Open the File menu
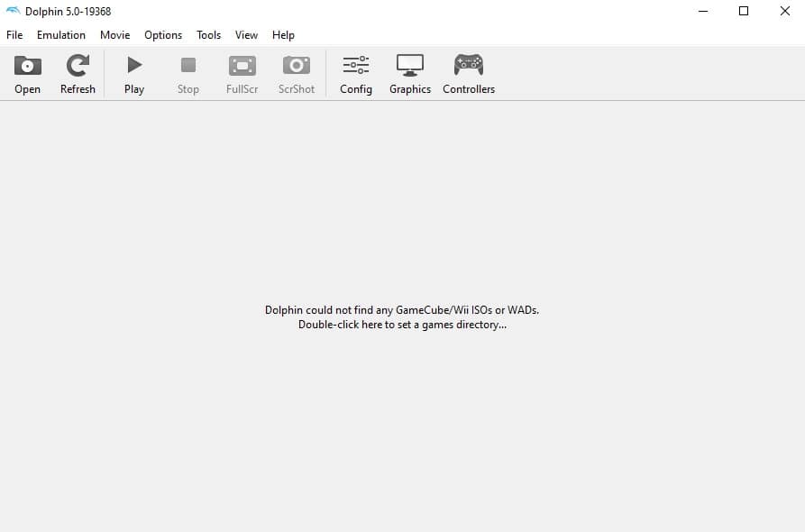Image resolution: width=805 pixels, height=532 pixels. (14, 35)
